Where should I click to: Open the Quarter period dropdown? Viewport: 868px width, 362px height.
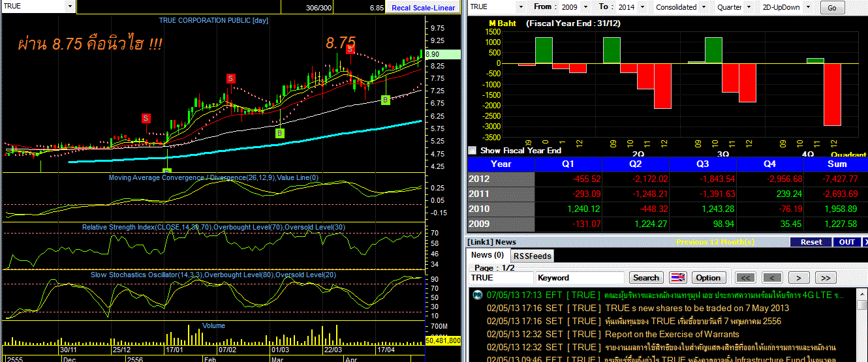(x=750, y=7)
